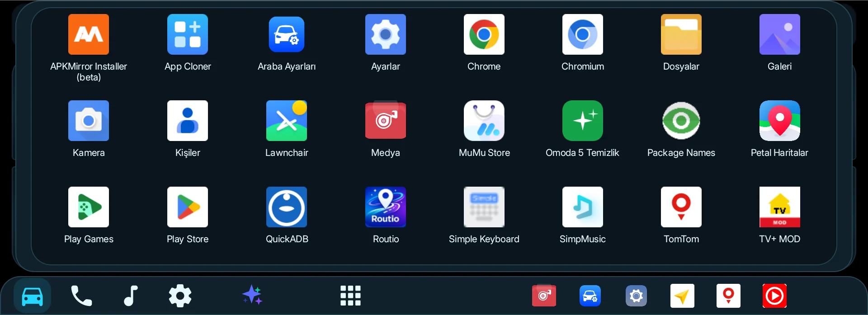The height and width of the screenshot is (315, 868).
Task: Open Kişiler contacts app
Action: pos(188,121)
